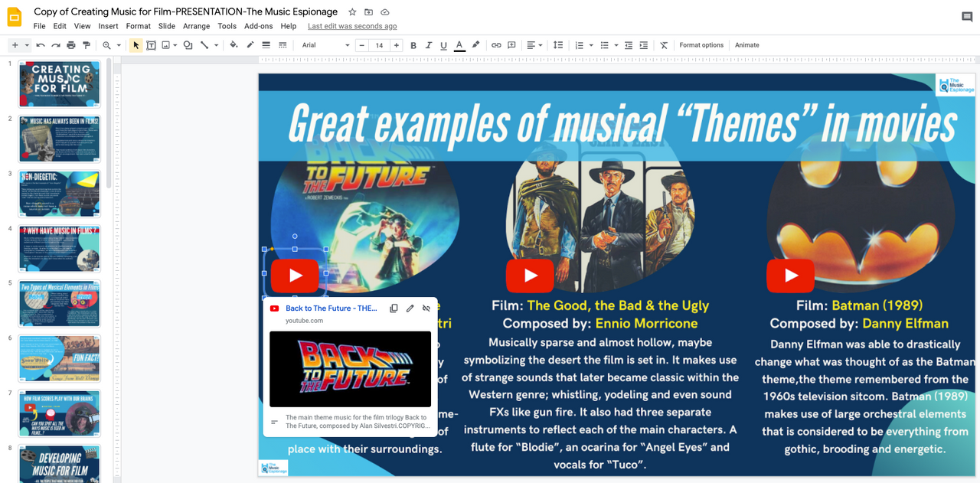Expand the zoom level dropdown arrow
This screenshot has width=980, height=483.
119,45
